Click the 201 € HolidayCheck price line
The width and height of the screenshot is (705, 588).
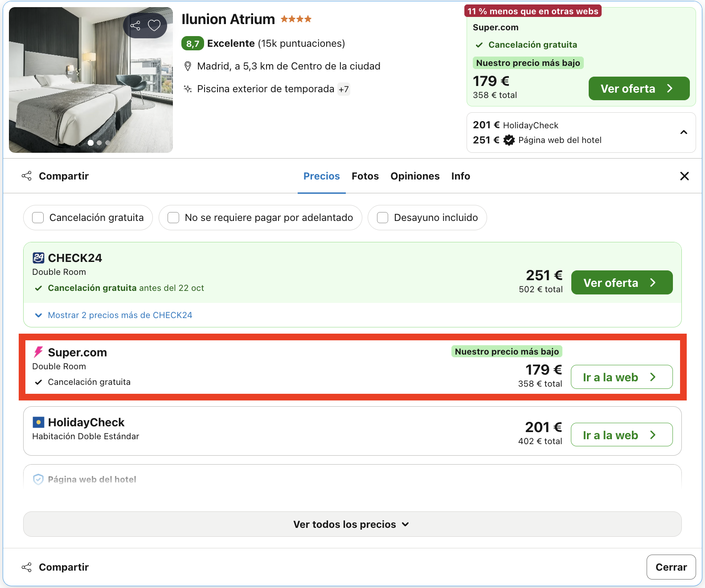[516, 125]
